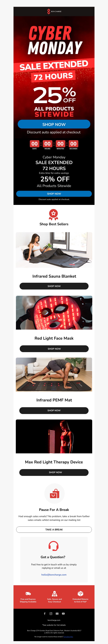Open the Facebook icon in footer
Viewport: 108px width, 644px height.
pyautogui.click(x=45, y=613)
